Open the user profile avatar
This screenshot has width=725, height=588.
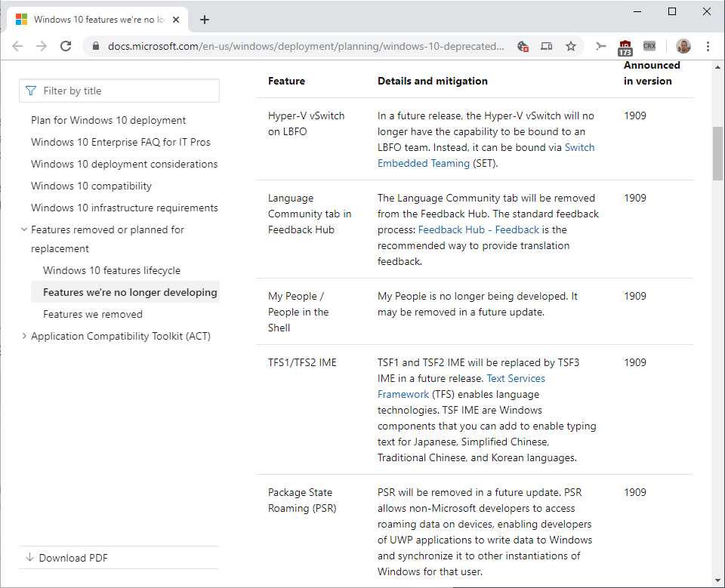(683, 46)
